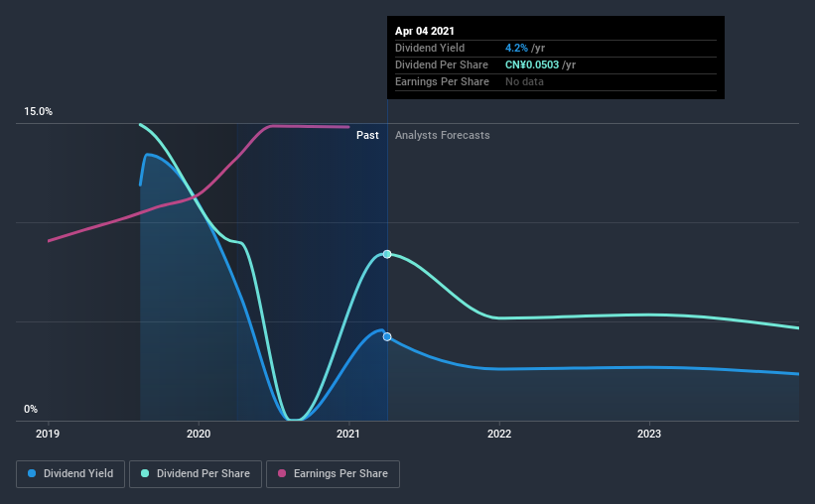Click the 2022 x-axis label
This screenshot has height=504, width=815.
tap(499, 434)
